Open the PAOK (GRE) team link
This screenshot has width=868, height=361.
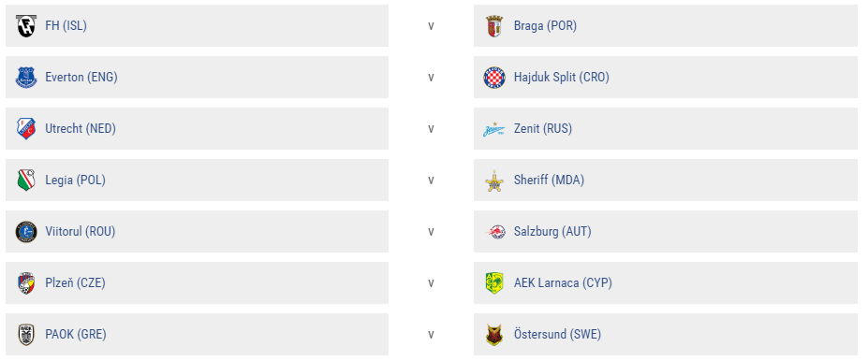[x=76, y=335]
